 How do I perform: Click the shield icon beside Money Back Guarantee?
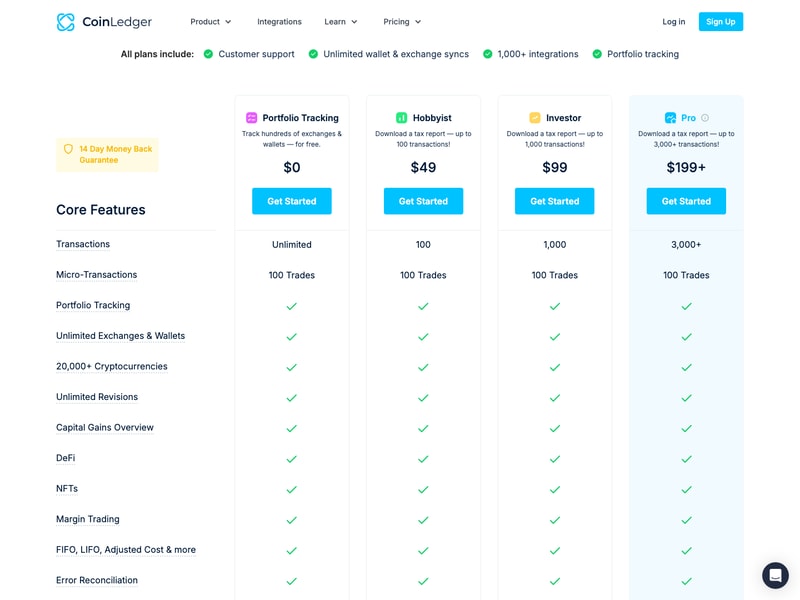[x=68, y=149]
